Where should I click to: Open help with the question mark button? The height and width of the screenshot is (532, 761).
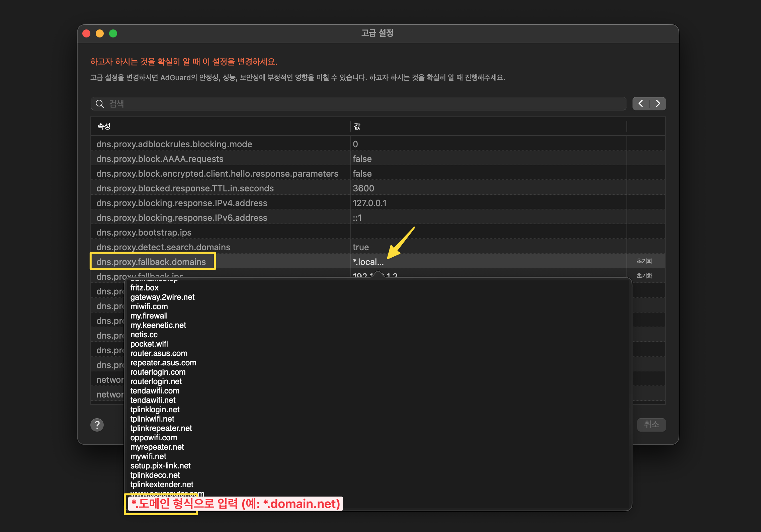pyautogui.click(x=97, y=425)
